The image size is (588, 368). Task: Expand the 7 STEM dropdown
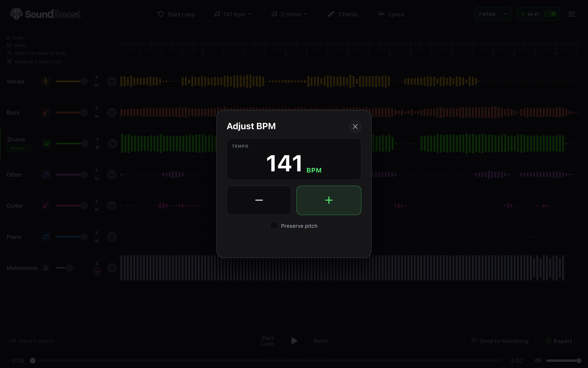[x=493, y=14]
